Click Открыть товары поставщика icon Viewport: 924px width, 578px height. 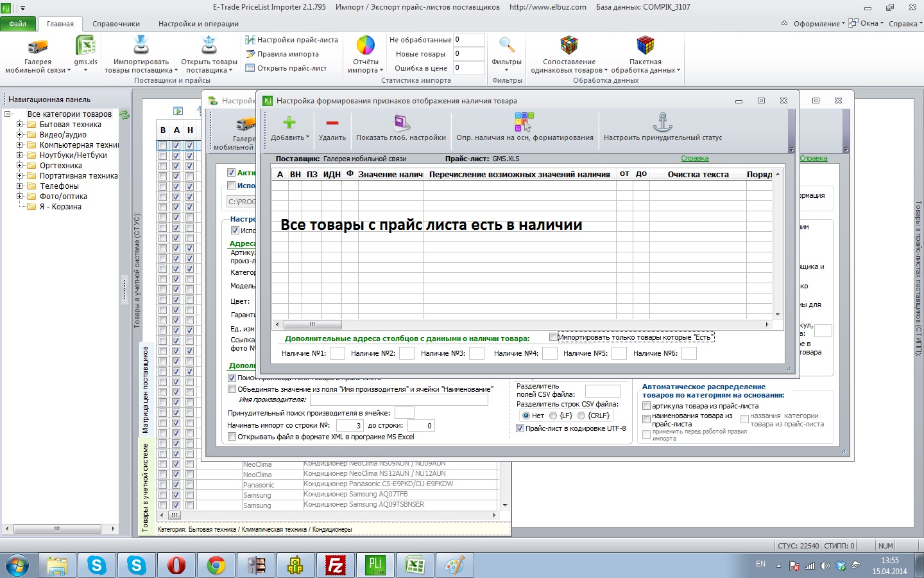coord(209,46)
